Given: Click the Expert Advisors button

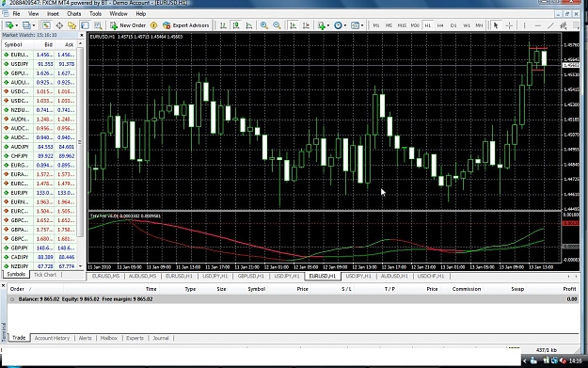Looking at the screenshot, I should pyautogui.click(x=185, y=25).
